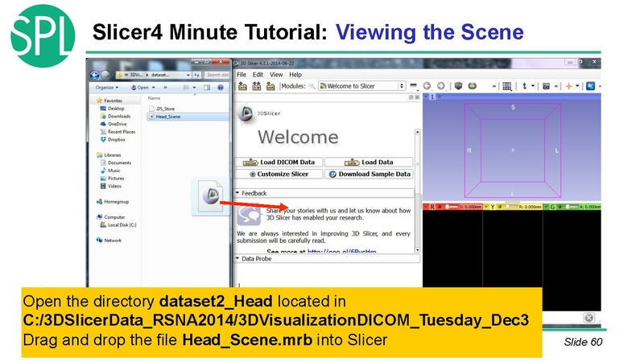Screen dimensions: 644x362
Task: Click Explorer's refresh icon beside the address bar
Action: (196, 75)
